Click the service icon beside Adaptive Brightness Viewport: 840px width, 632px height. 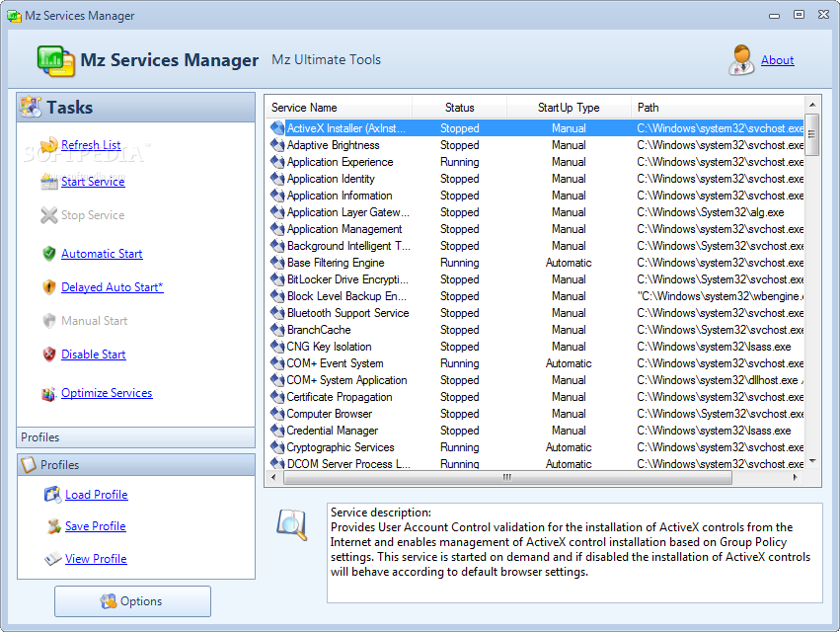point(277,145)
